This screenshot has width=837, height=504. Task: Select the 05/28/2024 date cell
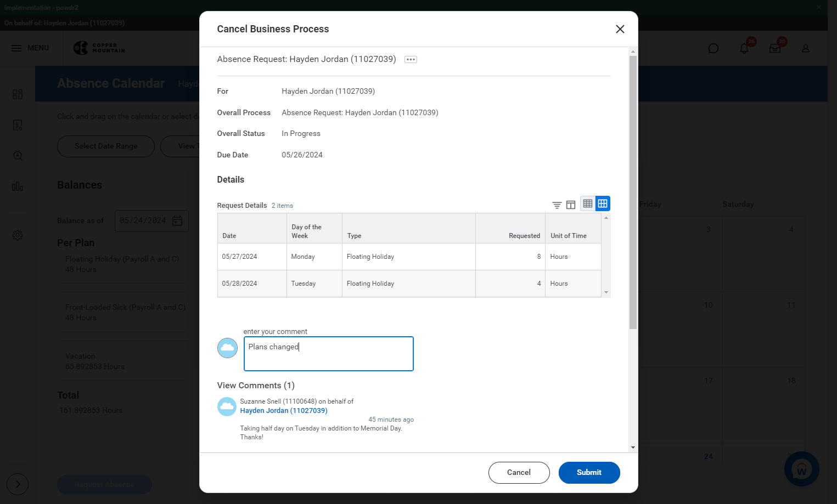pyautogui.click(x=252, y=284)
